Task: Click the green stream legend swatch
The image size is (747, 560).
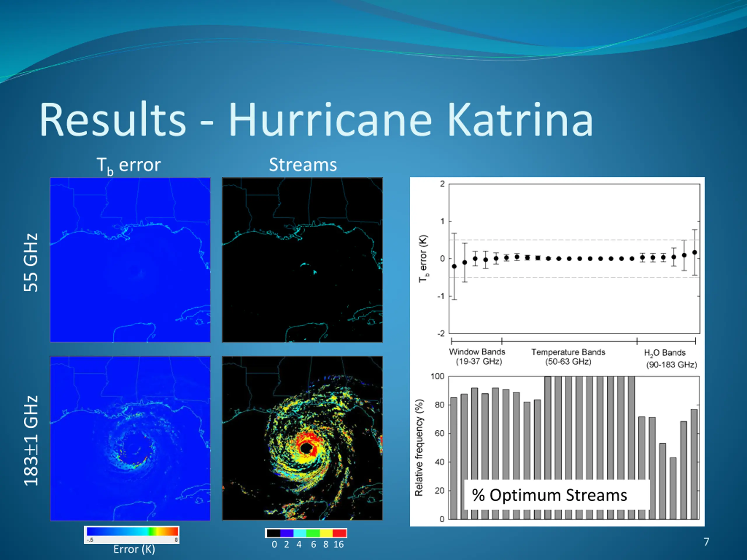Action: click(x=313, y=533)
